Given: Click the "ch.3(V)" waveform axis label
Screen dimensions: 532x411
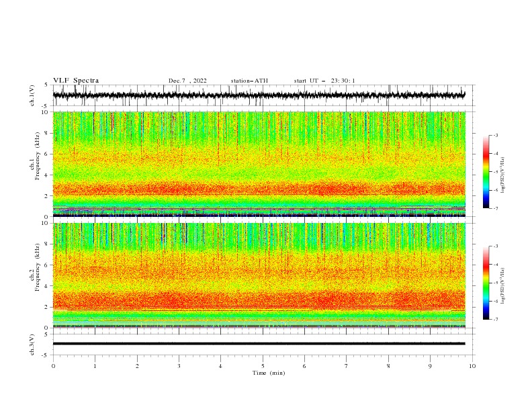Looking at the screenshot, I should point(32,345).
